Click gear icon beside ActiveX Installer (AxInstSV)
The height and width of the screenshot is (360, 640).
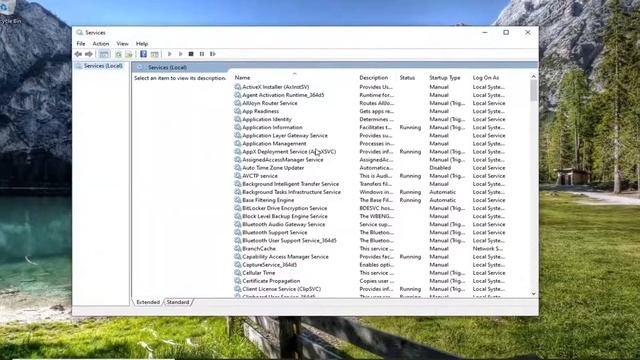(x=238, y=87)
